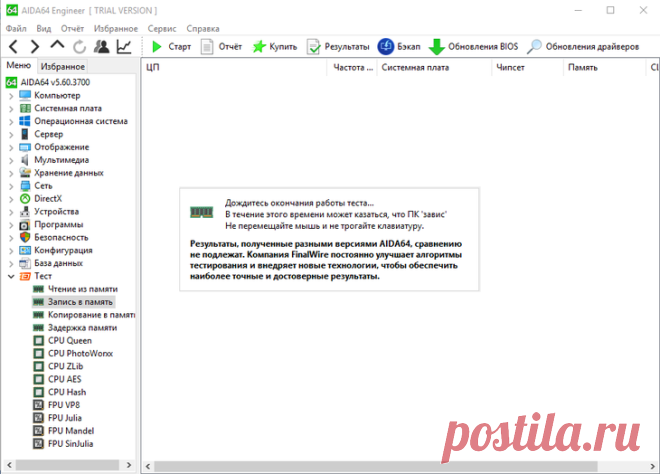Select the Конфигурация tree item
Image resolution: width=660 pixels, height=474 pixels.
(56, 250)
